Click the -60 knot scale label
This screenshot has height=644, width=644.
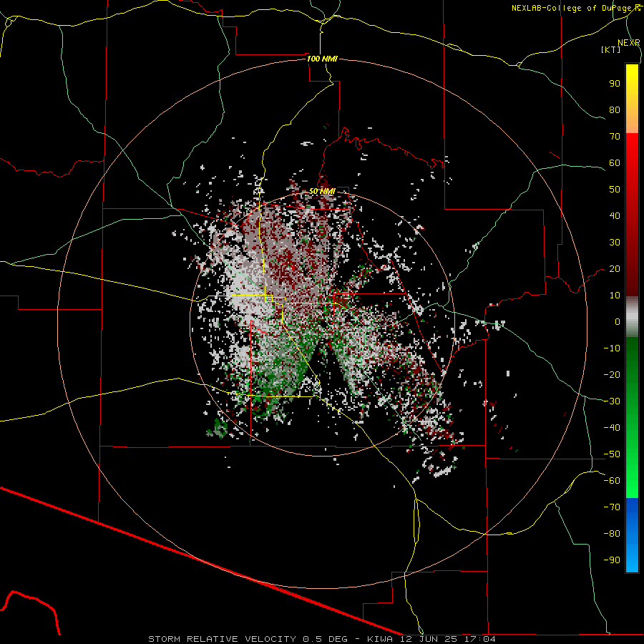pyautogui.click(x=612, y=481)
